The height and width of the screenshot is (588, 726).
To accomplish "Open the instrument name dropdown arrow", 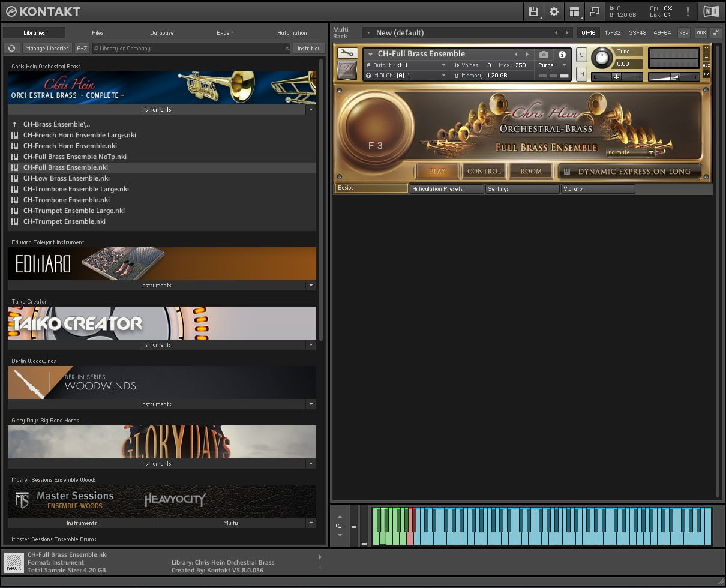I will [370, 54].
